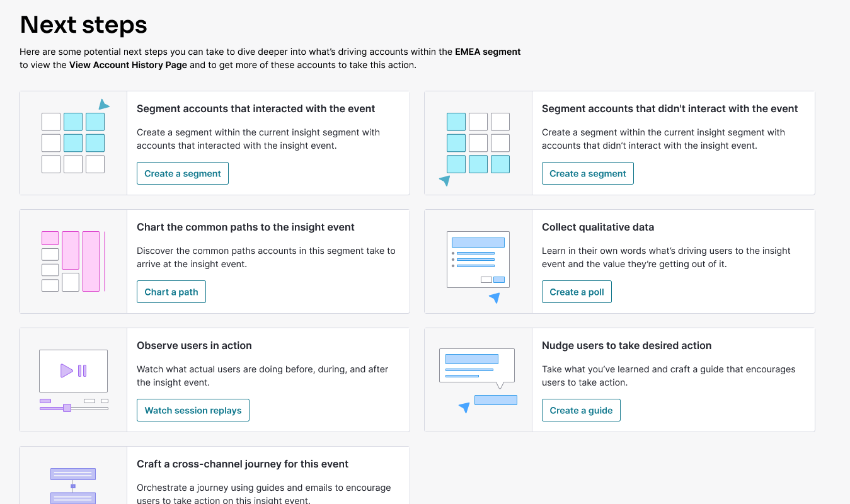Image resolution: width=850 pixels, height=504 pixels.
Task: Create a segment for accounts that didn't interact
Action: [588, 173]
